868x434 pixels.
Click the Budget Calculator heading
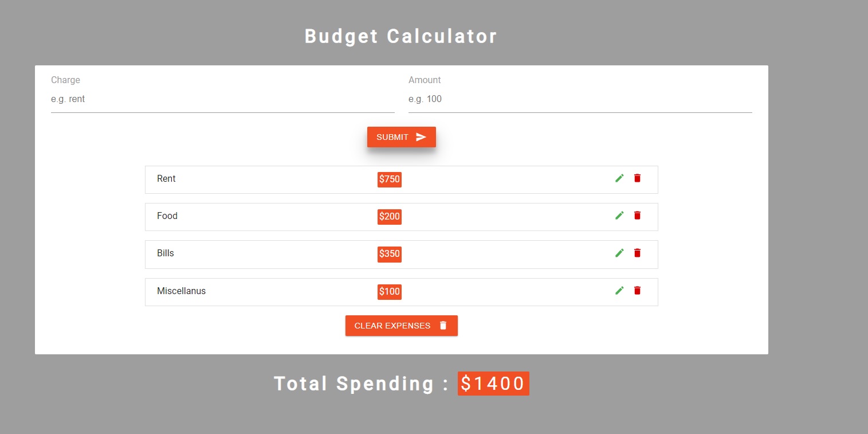click(401, 36)
